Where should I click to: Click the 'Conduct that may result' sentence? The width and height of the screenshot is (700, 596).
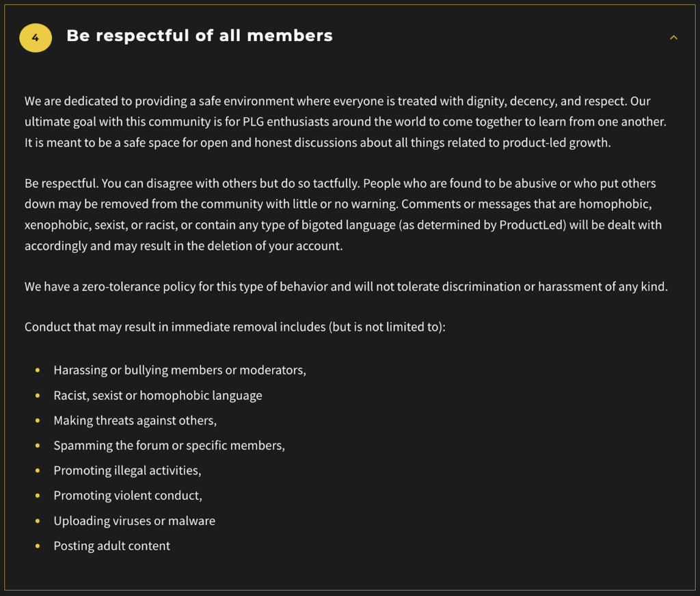tap(235, 327)
